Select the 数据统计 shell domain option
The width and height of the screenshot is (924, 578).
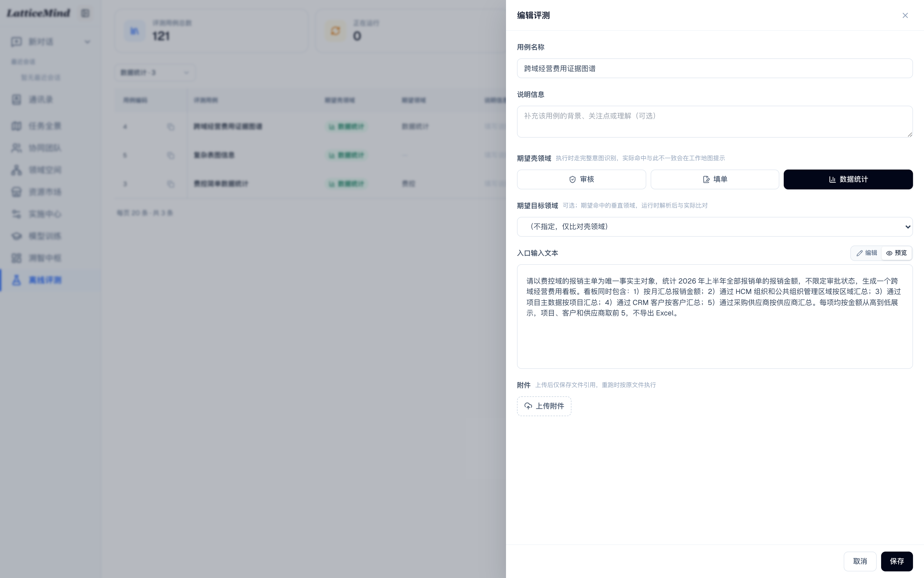point(848,179)
